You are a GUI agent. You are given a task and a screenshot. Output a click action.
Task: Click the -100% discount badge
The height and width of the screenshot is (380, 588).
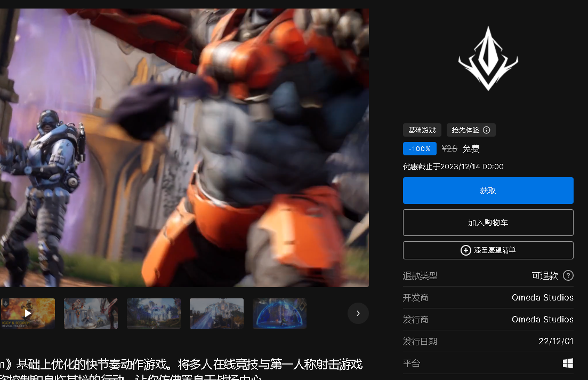coord(420,148)
